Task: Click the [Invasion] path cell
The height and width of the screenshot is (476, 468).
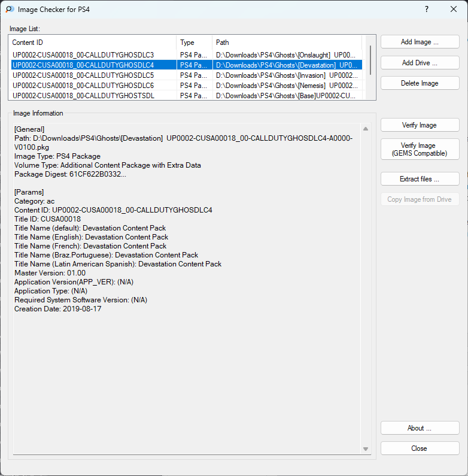Action: point(287,75)
